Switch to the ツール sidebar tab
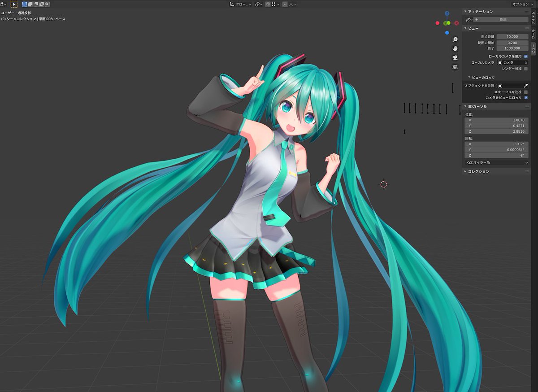 [x=533, y=34]
